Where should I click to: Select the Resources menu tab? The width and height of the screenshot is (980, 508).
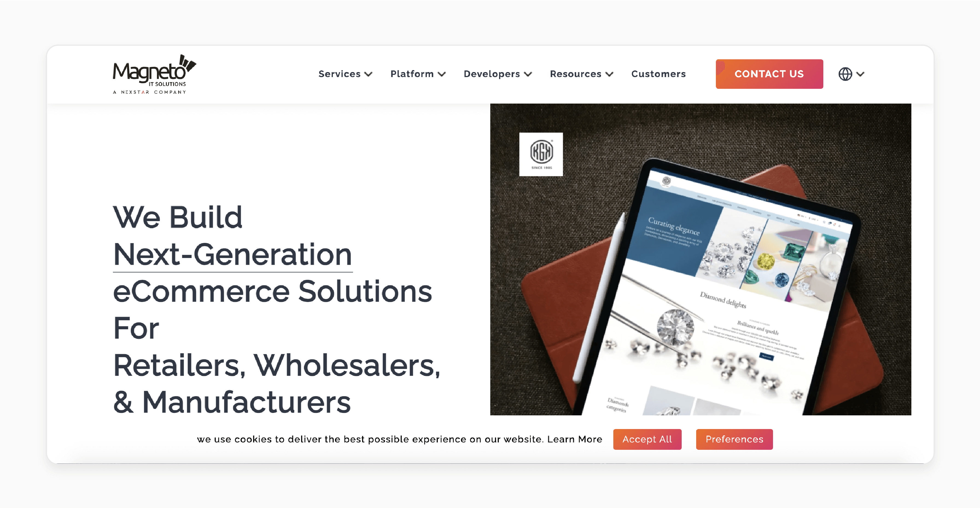581,73
